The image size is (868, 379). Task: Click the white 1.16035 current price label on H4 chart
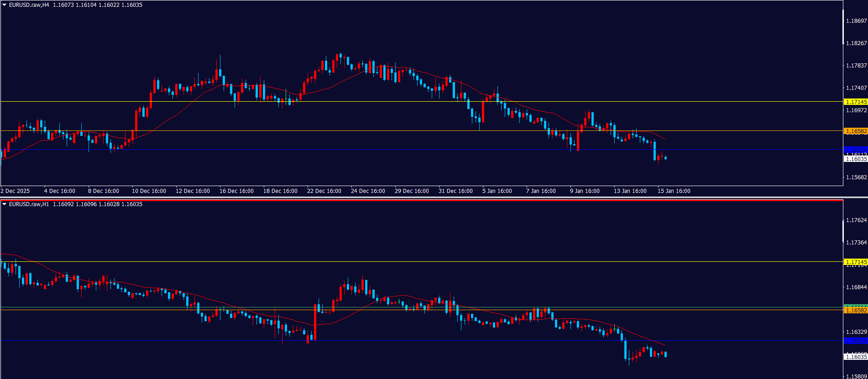pyautogui.click(x=856, y=159)
